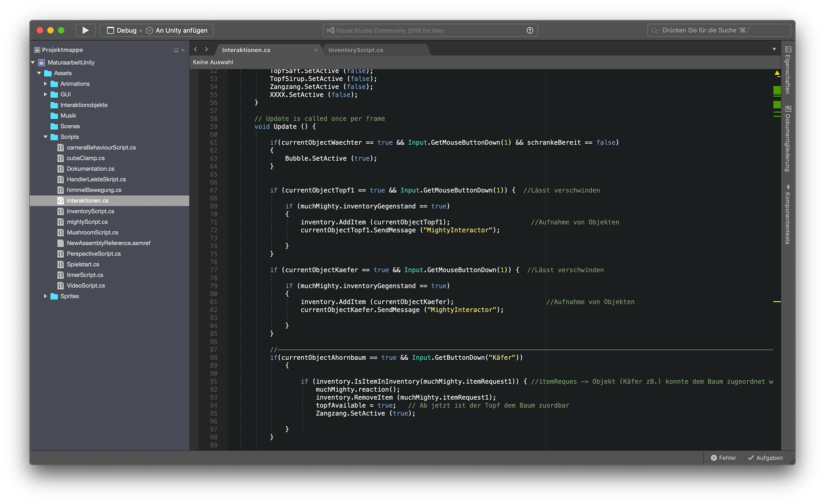Navigate forward with the right chevron
Image resolution: width=825 pixels, height=504 pixels.
pos(206,50)
